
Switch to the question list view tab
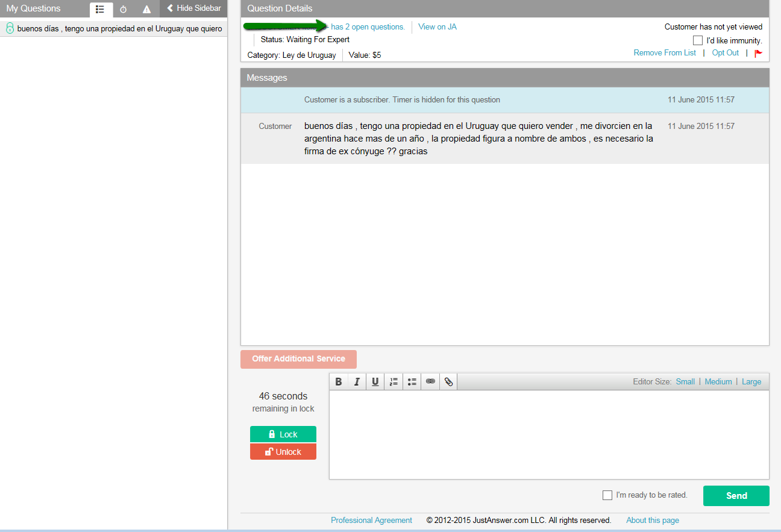click(101, 9)
